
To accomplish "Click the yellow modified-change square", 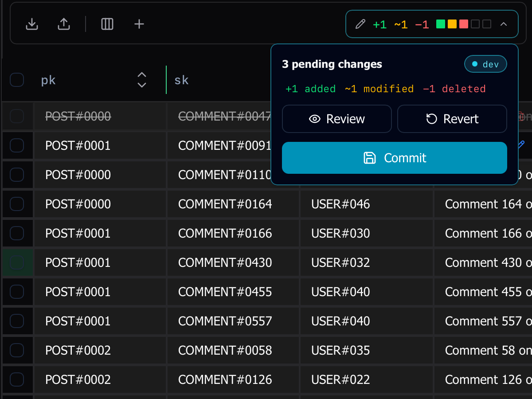I will 452,24.
